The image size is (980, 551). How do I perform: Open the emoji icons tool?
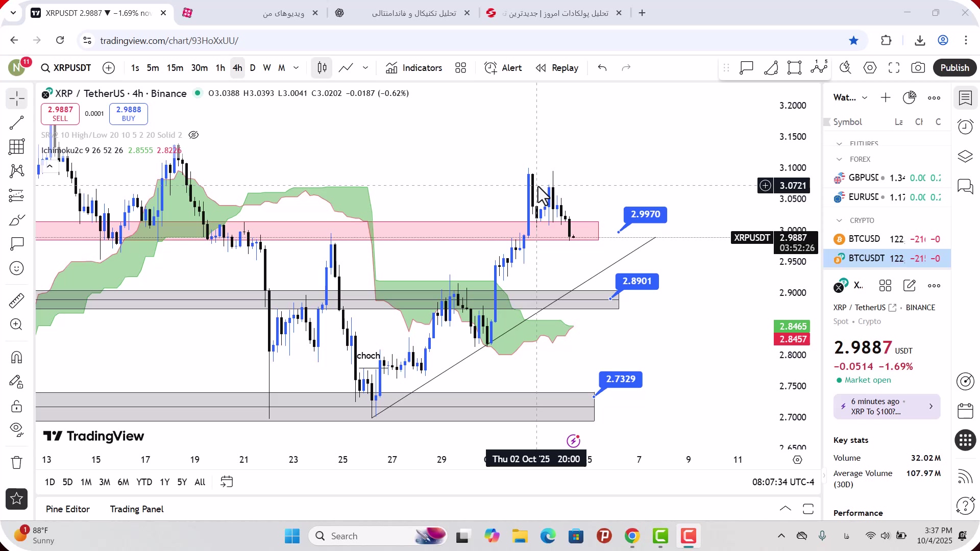[17, 268]
